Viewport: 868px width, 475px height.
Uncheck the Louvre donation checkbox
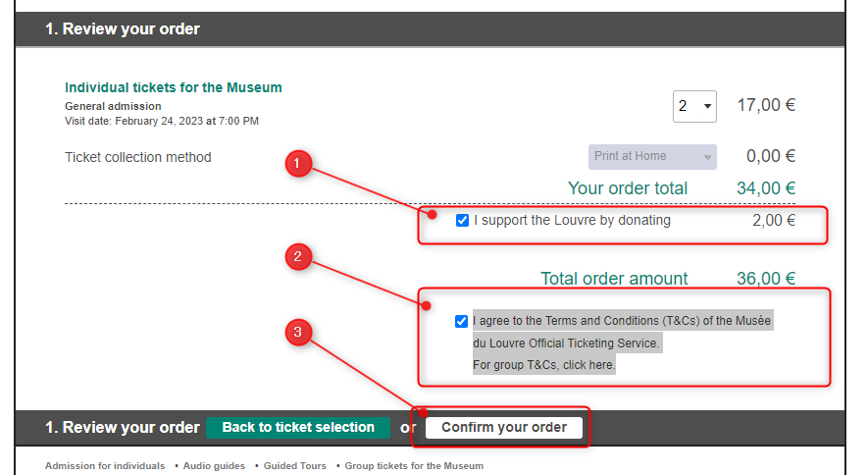(462, 221)
